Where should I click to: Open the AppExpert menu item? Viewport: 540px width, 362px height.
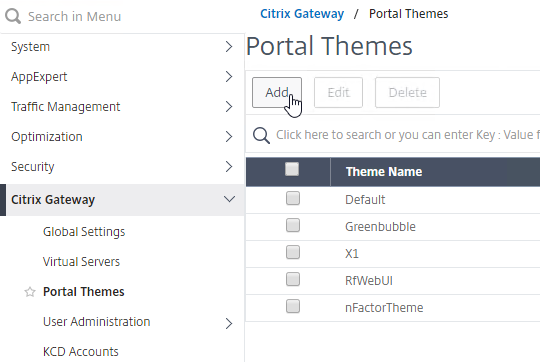point(39,77)
